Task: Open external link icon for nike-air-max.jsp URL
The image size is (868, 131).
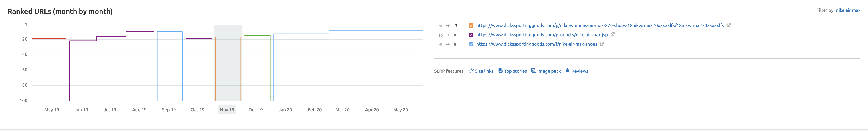Action: click(613, 34)
